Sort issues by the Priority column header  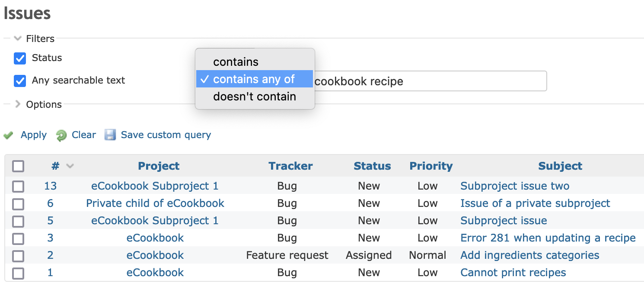click(x=431, y=166)
